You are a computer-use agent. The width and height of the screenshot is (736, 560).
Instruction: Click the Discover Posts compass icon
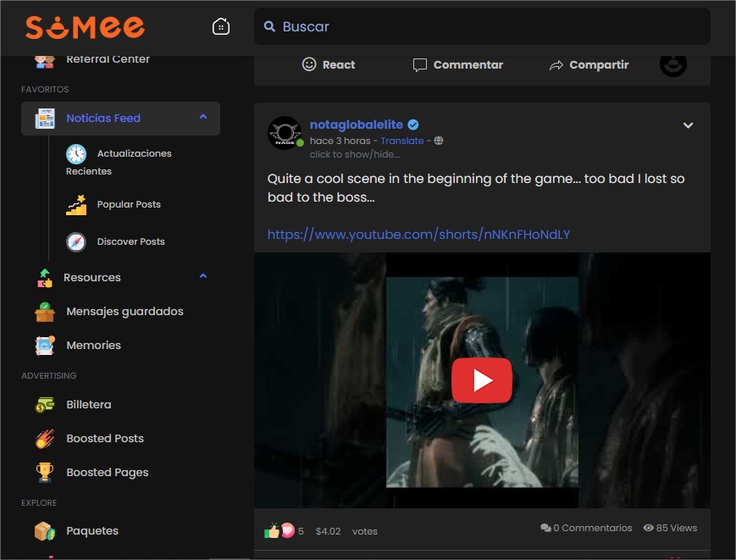coord(76,241)
